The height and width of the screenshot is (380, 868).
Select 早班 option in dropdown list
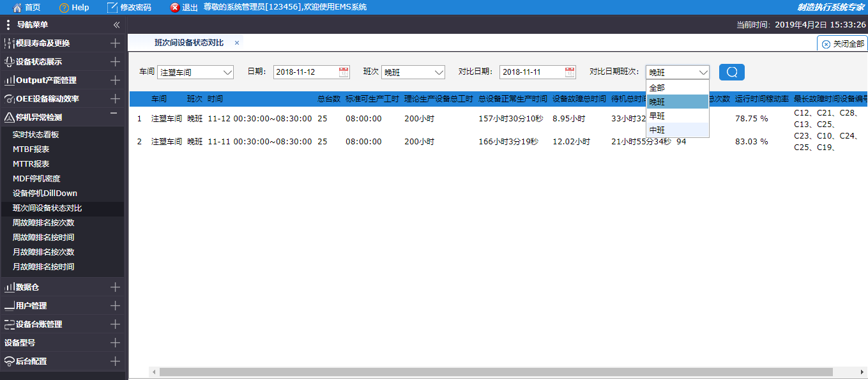[678, 116]
